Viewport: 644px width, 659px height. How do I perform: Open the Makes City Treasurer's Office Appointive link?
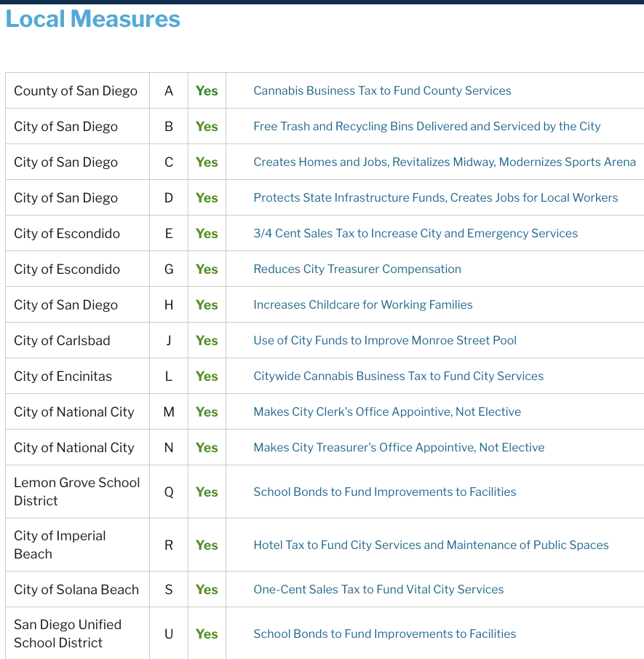[x=398, y=448]
